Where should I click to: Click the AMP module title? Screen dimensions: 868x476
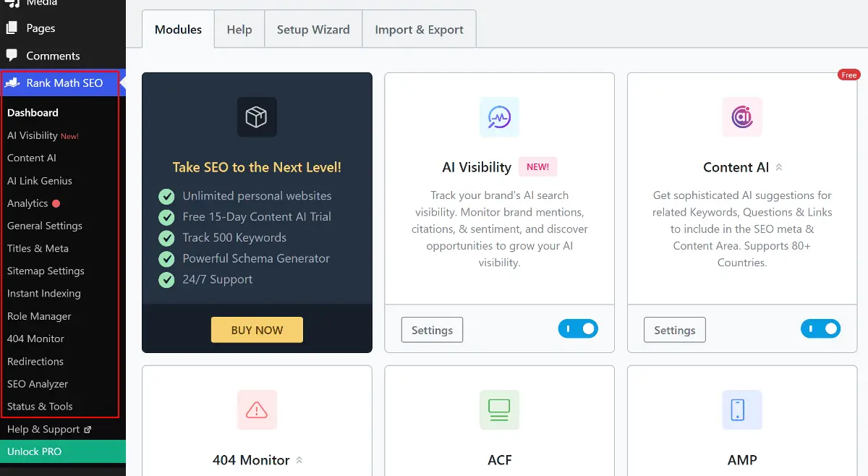click(742, 460)
